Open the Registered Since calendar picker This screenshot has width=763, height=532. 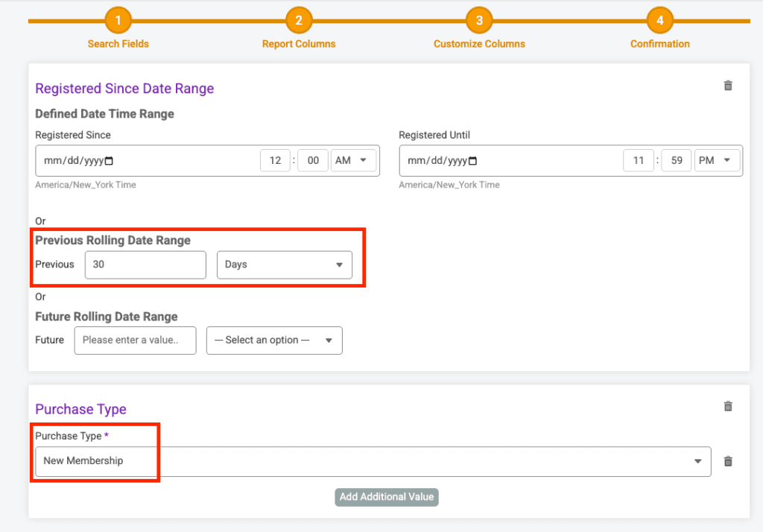pos(109,161)
